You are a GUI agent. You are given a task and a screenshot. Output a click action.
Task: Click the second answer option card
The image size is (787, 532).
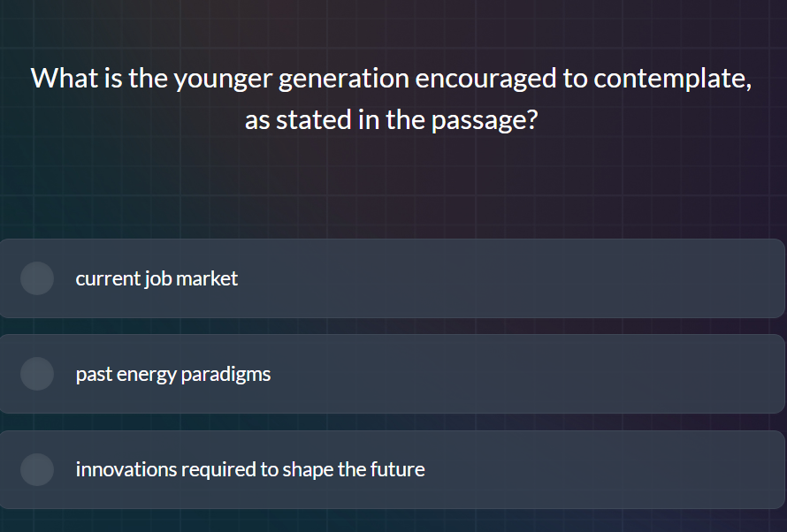click(x=393, y=373)
